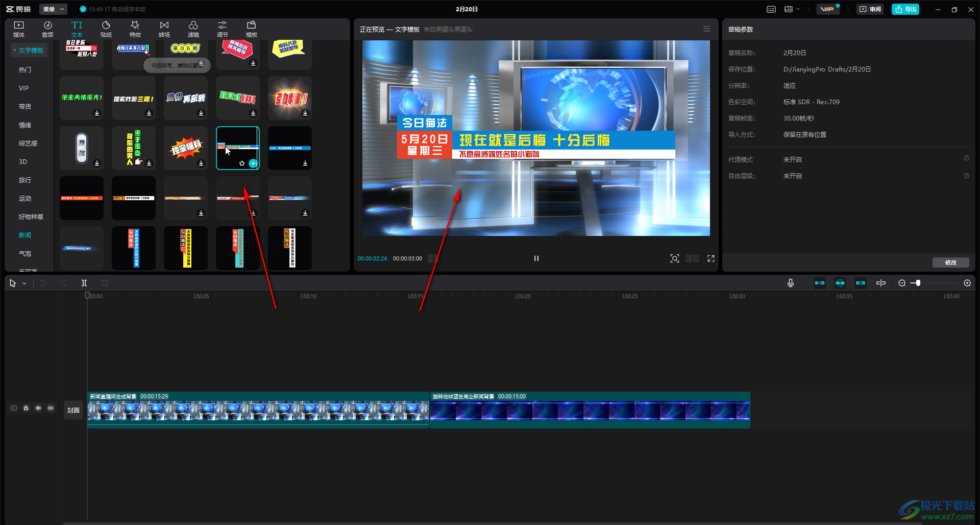The width and height of the screenshot is (980, 525).
Task: Toggle the track lock icon
Action: pos(26,408)
